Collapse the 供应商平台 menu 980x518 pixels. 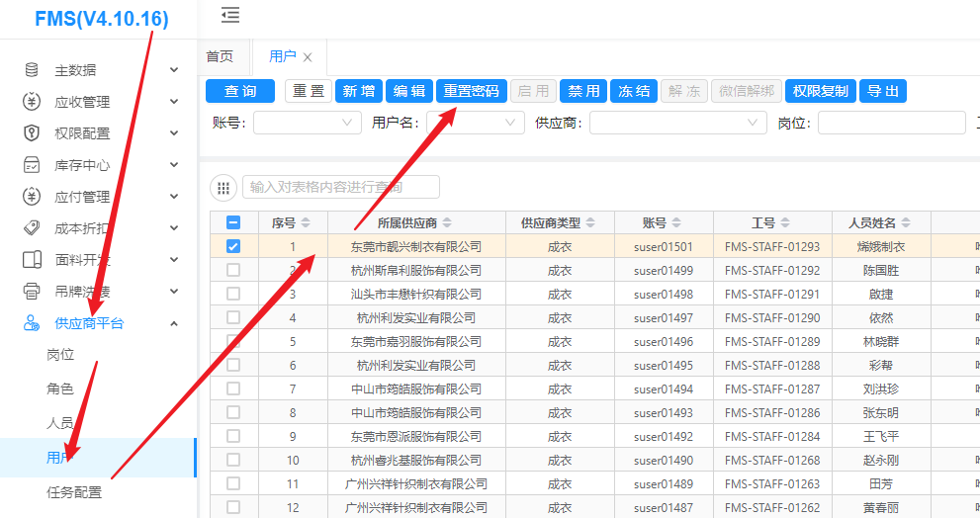pyautogui.click(x=174, y=323)
